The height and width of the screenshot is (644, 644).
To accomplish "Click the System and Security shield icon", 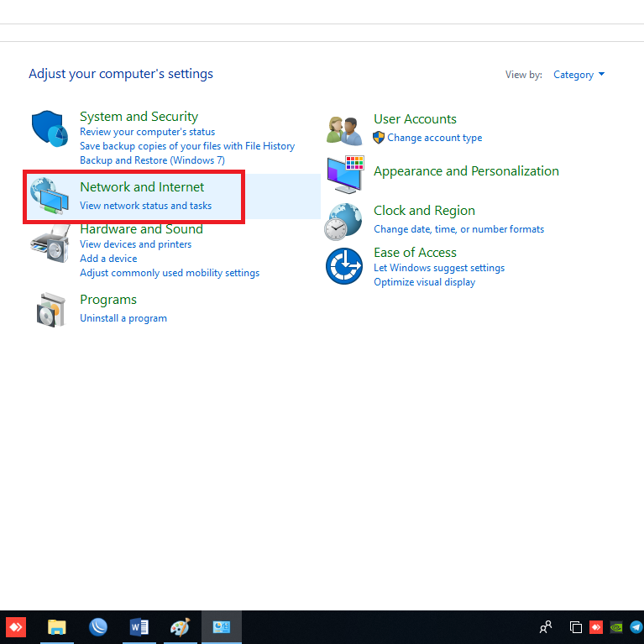I will (x=50, y=129).
